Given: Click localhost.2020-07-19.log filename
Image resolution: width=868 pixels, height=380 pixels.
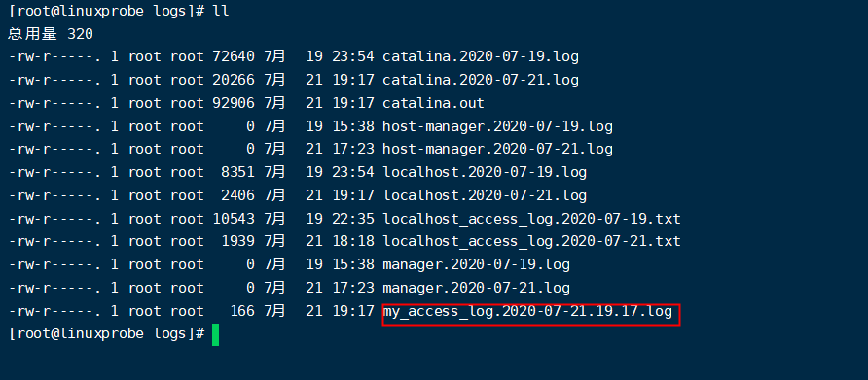Looking at the screenshot, I should coord(485,172).
